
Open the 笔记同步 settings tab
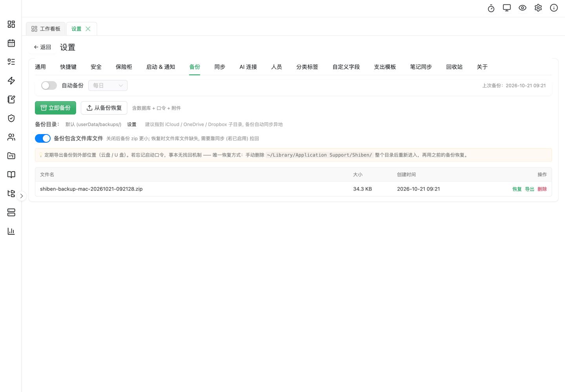tap(421, 67)
